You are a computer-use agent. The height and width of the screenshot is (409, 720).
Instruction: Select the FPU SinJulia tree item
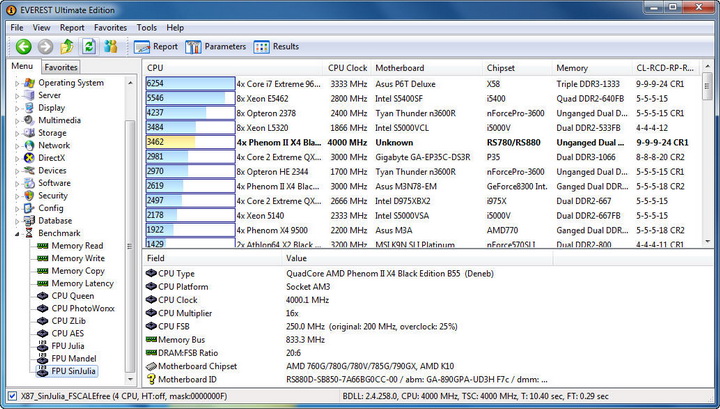(x=73, y=371)
